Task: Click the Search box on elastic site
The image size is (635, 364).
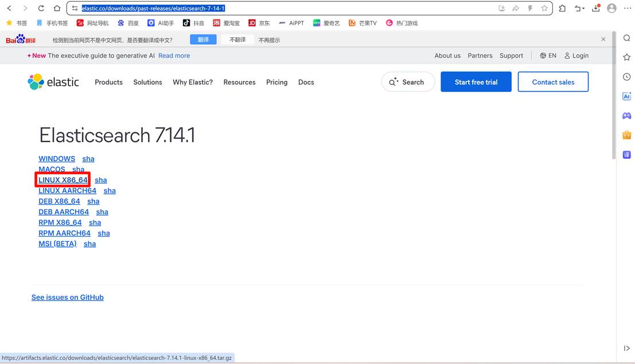Action: point(408,82)
